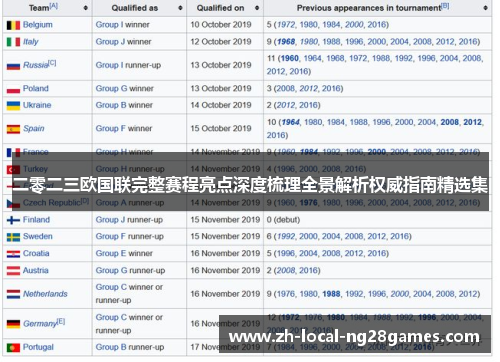
Task: Follow footnote B in Previous appearances header
Action: 445,6
